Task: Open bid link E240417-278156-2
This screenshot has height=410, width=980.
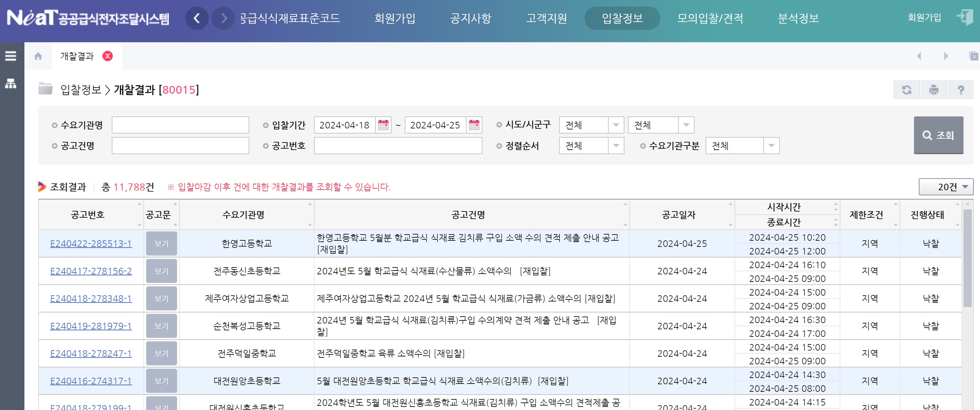Action: click(x=91, y=271)
